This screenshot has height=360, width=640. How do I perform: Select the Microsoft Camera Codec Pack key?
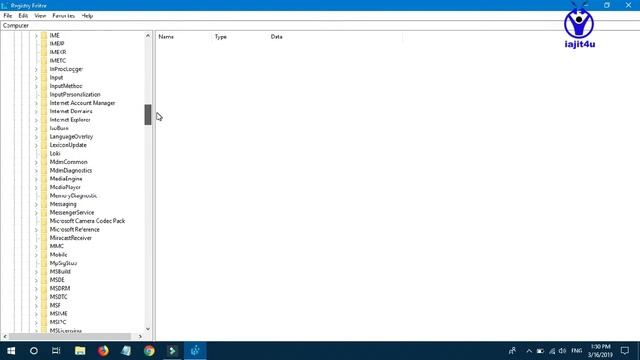coord(87,221)
